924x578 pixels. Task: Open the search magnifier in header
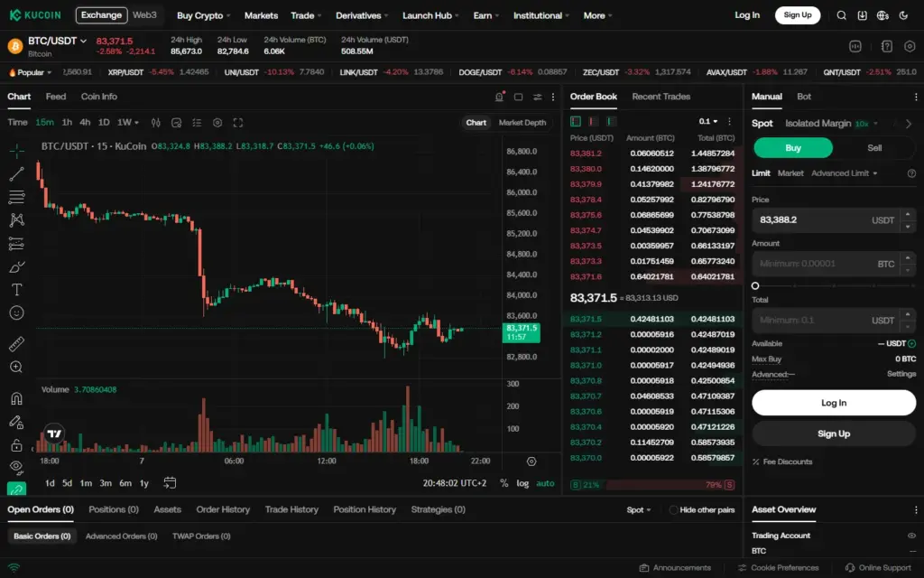pos(842,15)
